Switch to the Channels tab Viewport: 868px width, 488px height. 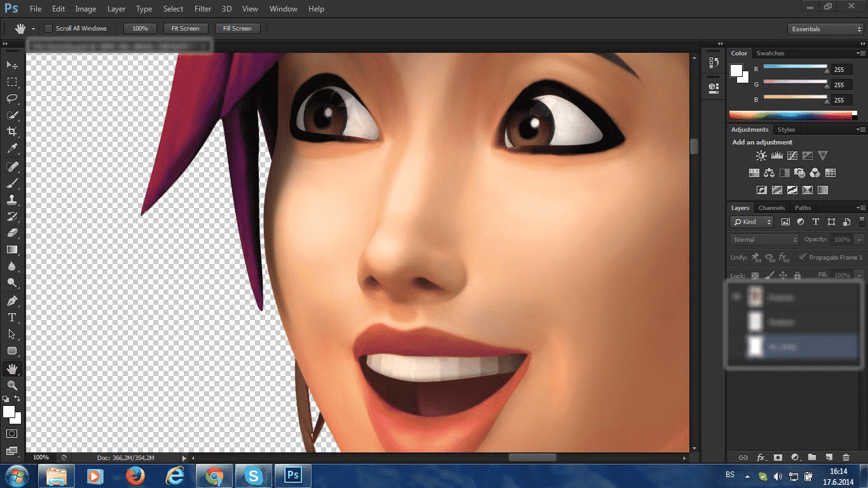click(771, 208)
